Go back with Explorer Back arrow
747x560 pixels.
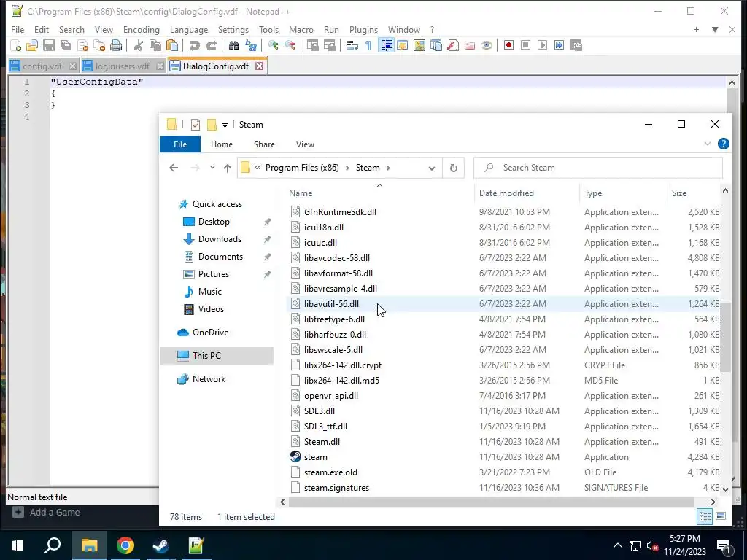(x=174, y=168)
